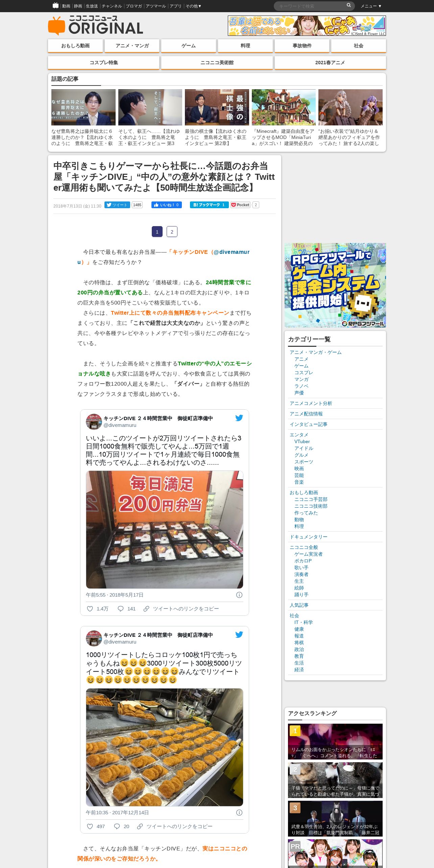Open ドキュメンタリー category link
434x868 pixels.
point(308,537)
